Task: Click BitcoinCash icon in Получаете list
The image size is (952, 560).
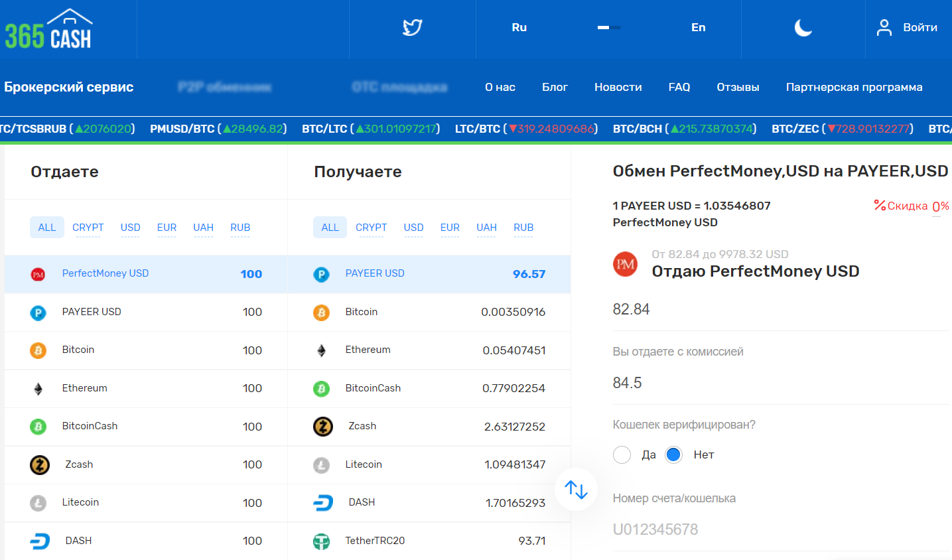Action: [x=322, y=389]
